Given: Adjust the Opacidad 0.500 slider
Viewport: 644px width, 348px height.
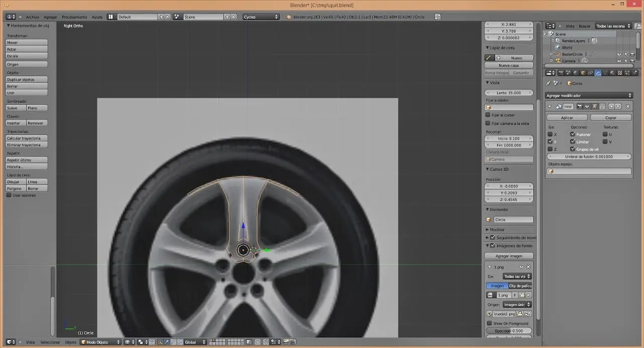Looking at the screenshot, I should [509, 331].
